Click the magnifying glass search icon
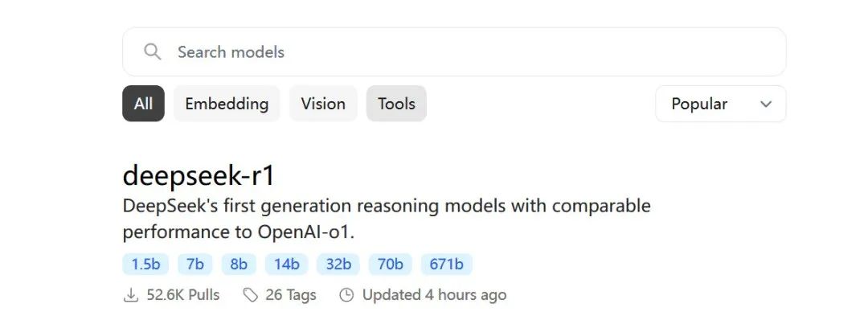The image size is (868, 324). [x=152, y=52]
